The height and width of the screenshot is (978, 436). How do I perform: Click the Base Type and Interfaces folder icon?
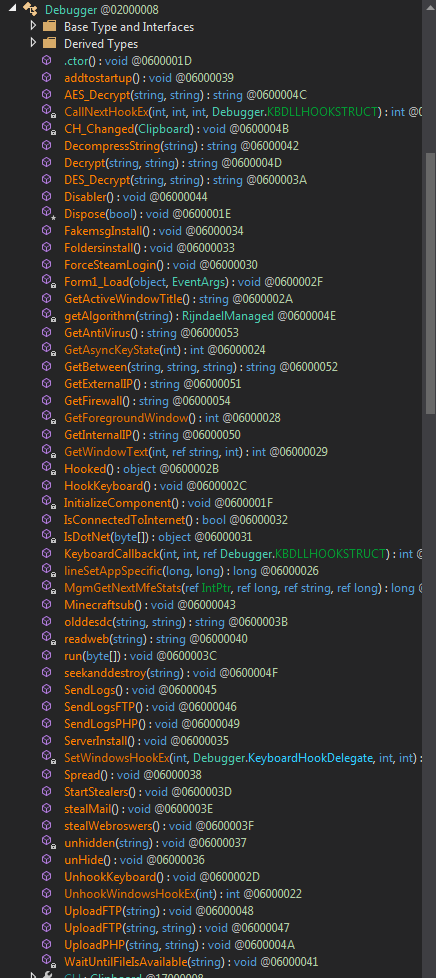[x=49, y=27]
